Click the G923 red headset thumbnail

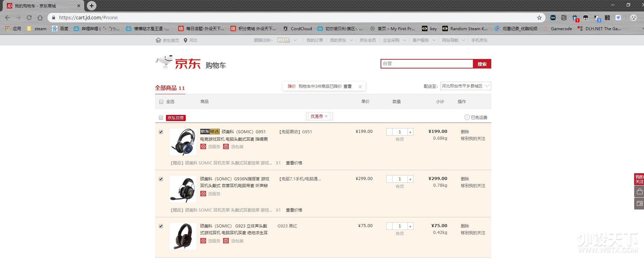tap(183, 236)
